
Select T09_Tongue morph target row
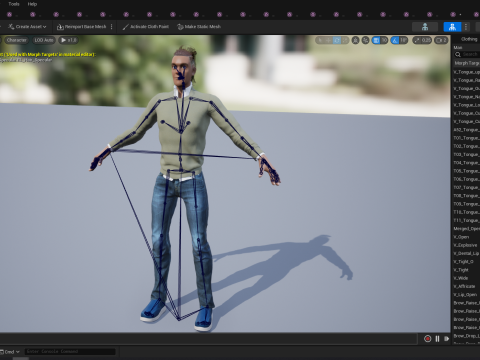click(x=466, y=204)
